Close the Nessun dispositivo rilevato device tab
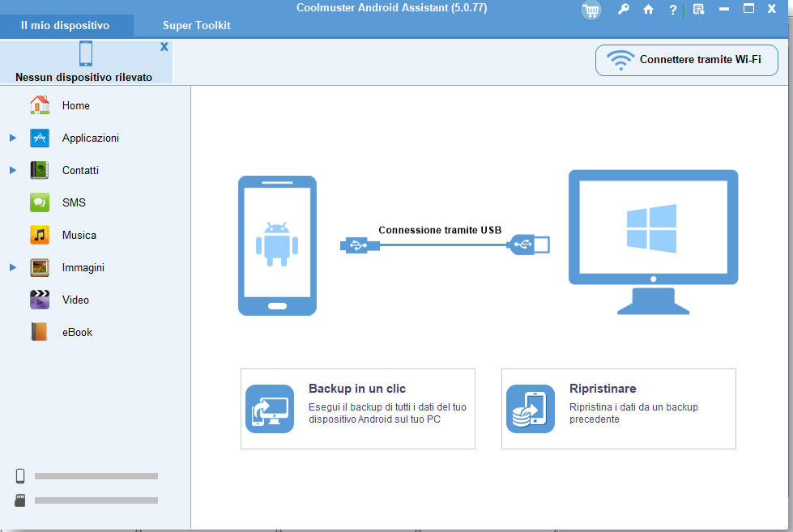Image resolution: width=793 pixels, height=532 pixels. coord(164,46)
